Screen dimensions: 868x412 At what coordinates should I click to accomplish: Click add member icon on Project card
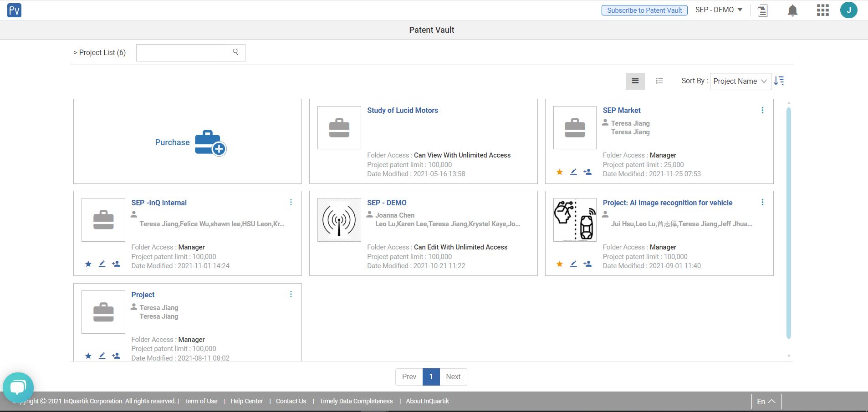[116, 356]
